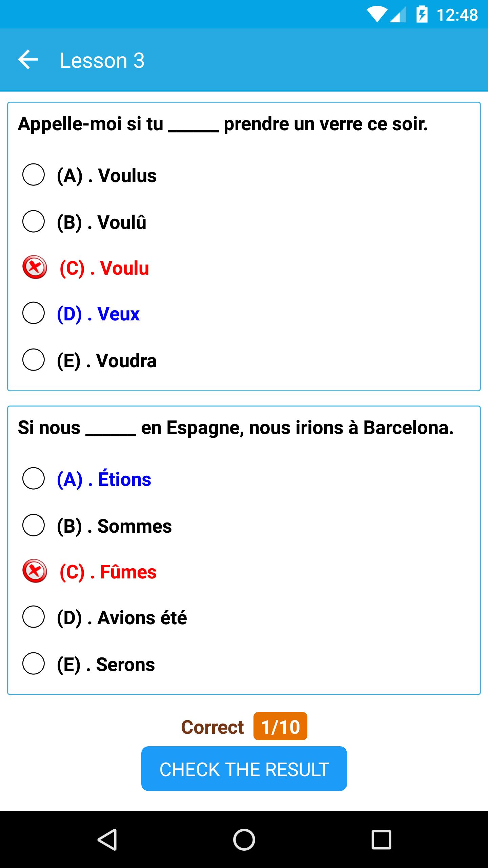Click the red X icon next to Fûmes
The image size is (488, 868).
pos(35,571)
